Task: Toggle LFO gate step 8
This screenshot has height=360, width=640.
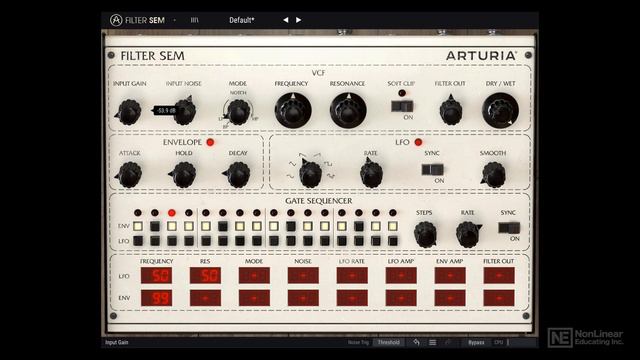Action: coord(257,241)
